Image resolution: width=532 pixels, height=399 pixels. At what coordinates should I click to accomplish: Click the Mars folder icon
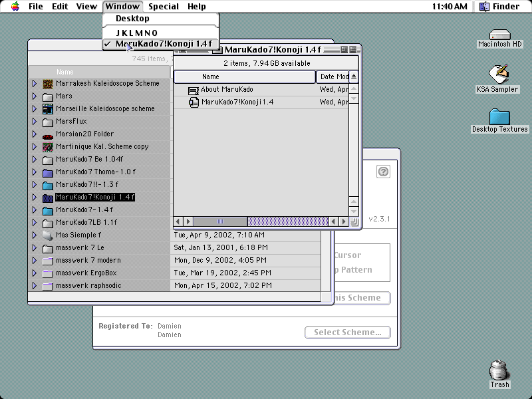tap(48, 96)
